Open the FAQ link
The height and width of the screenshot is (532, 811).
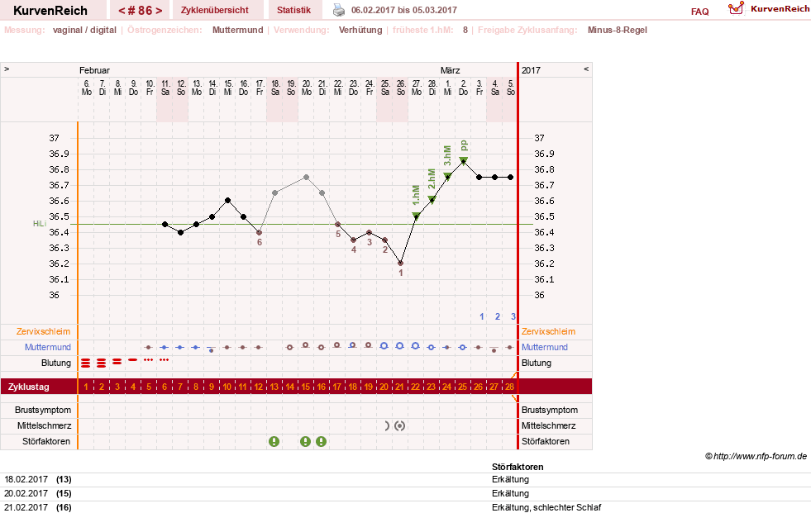[699, 12]
